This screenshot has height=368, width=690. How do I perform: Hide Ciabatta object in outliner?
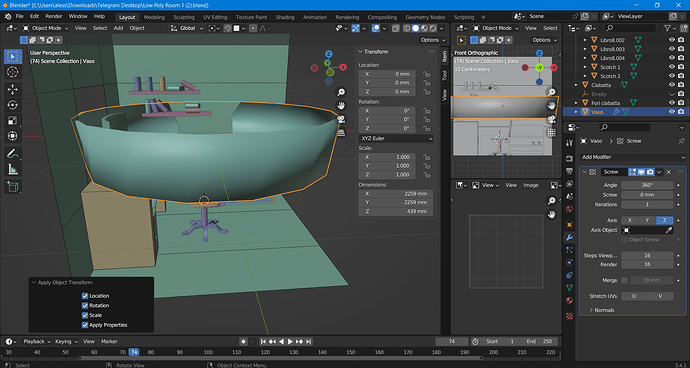(672, 85)
